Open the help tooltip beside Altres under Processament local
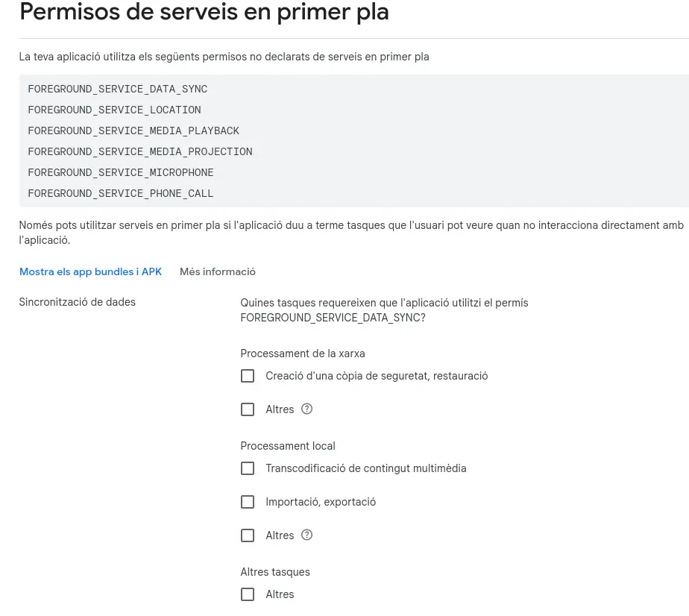Image resolution: width=689 pixels, height=616 pixels. tap(306, 535)
